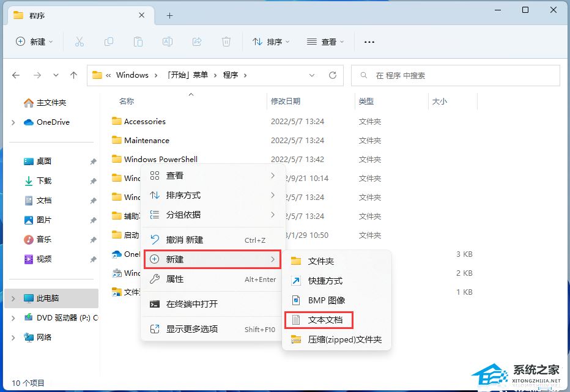Add a new tab with plus
Image resolution: width=570 pixels, height=392 pixels.
click(x=170, y=16)
